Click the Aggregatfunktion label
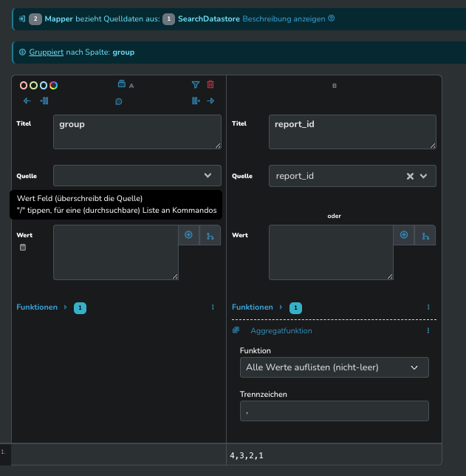Image resolution: width=466 pixels, height=476 pixels. (x=281, y=331)
